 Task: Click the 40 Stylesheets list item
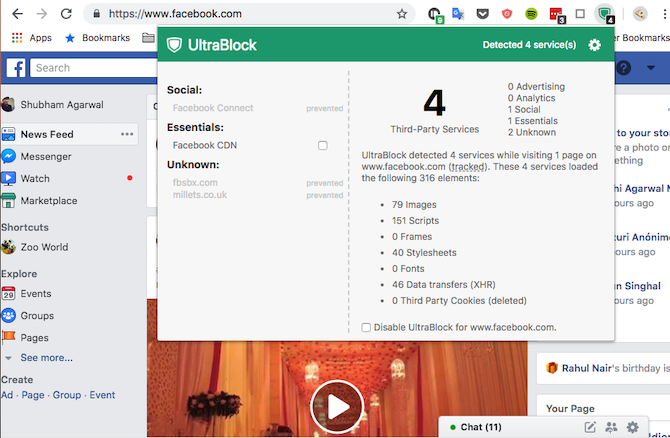(424, 253)
